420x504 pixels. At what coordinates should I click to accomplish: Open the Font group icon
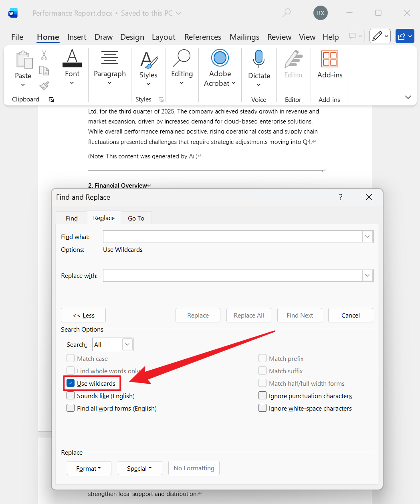point(72,58)
